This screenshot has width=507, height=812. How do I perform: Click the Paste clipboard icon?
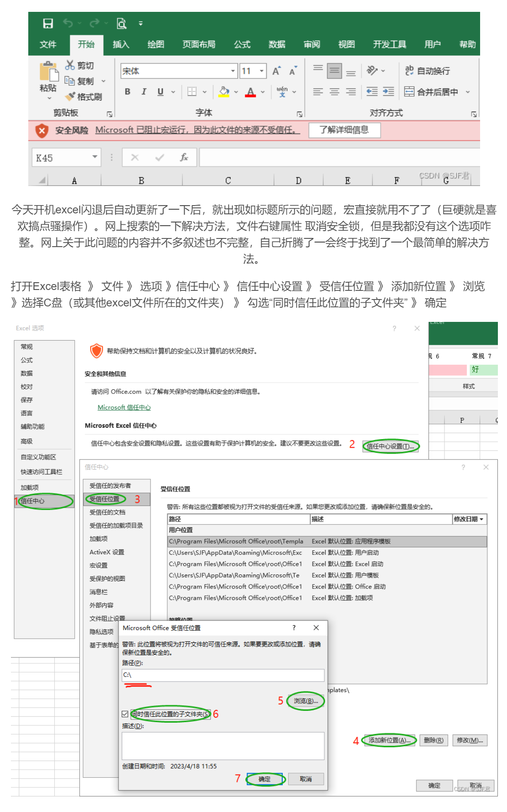coord(48,72)
